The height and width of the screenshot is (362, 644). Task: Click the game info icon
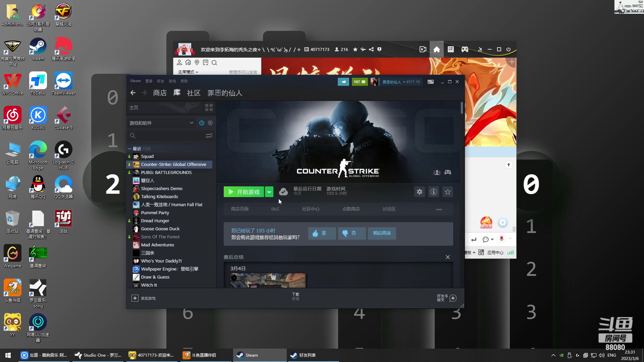[x=434, y=192]
